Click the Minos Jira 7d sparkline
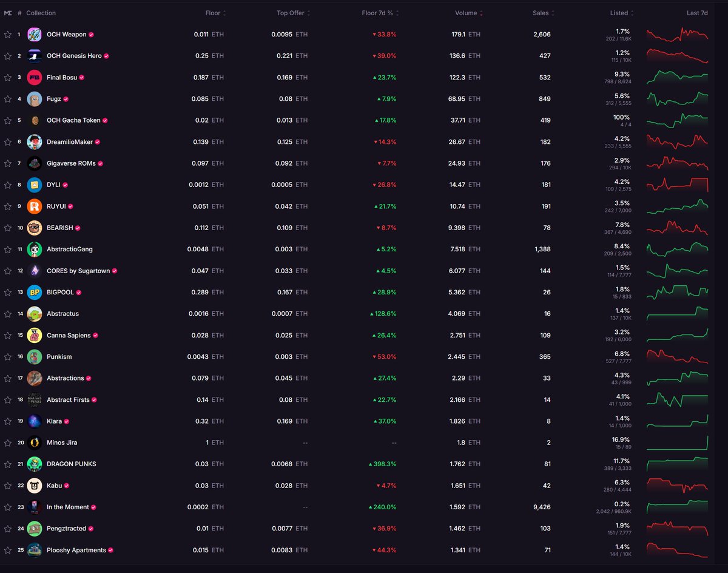728x573 pixels. [677, 442]
